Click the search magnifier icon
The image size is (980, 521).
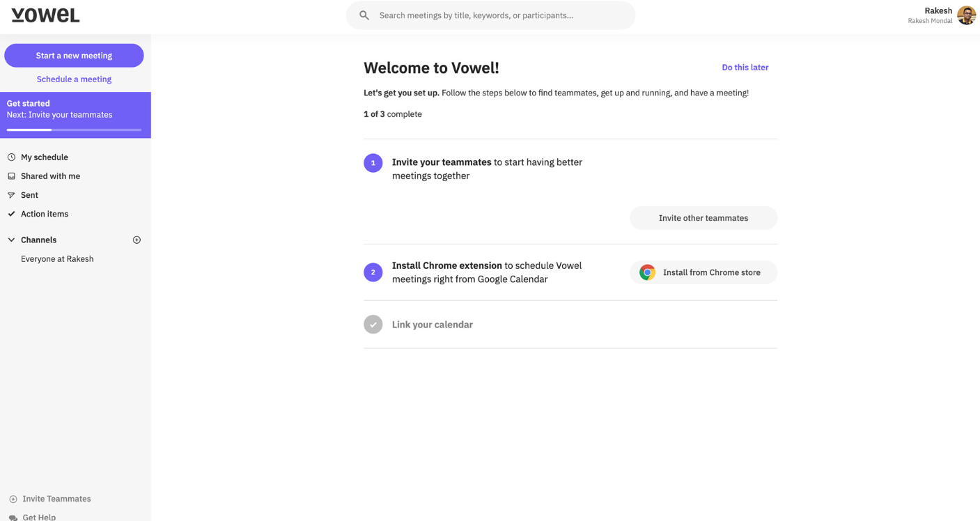point(364,15)
